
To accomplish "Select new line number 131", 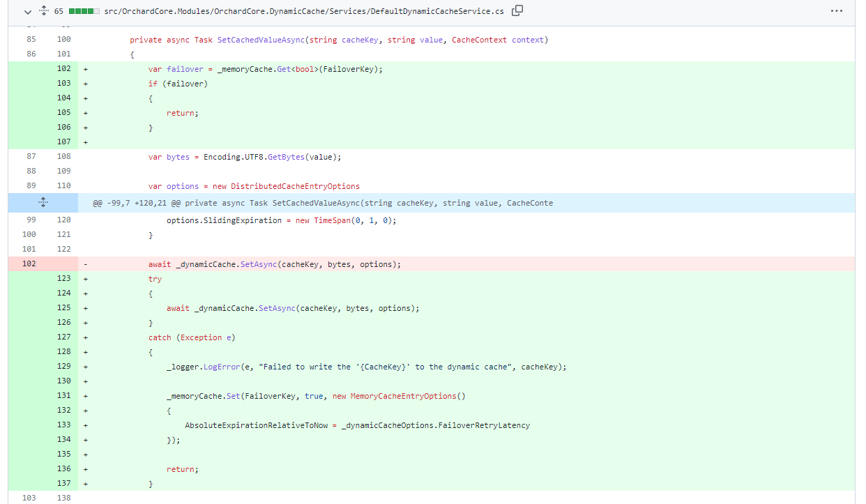I will pos(63,396).
